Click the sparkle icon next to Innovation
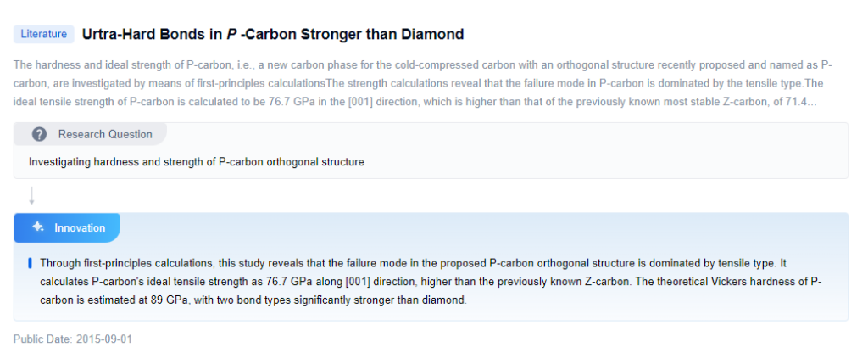The width and height of the screenshot is (868, 353). click(37, 227)
